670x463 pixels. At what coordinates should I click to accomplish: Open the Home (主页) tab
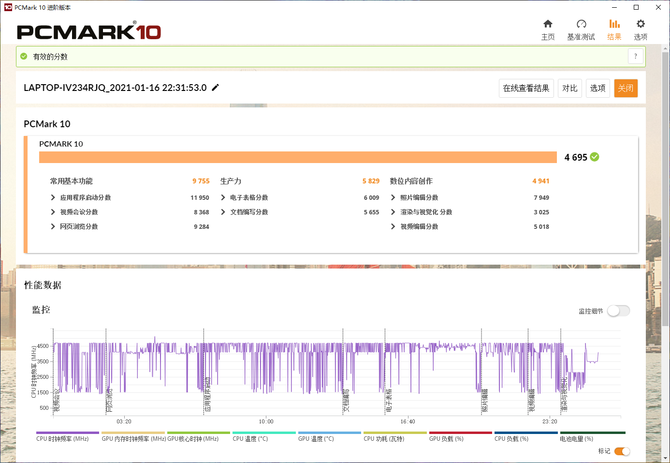[x=548, y=29]
